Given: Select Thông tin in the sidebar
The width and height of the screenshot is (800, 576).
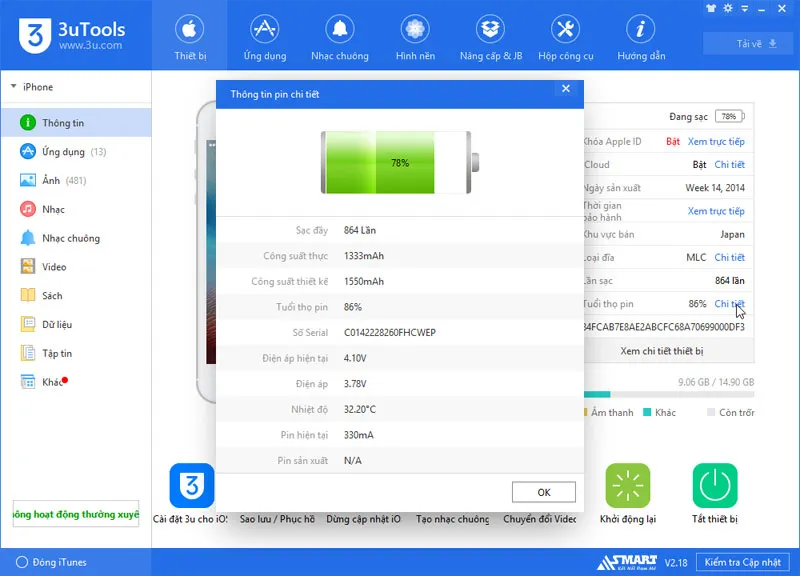Looking at the screenshot, I should (x=77, y=122).
